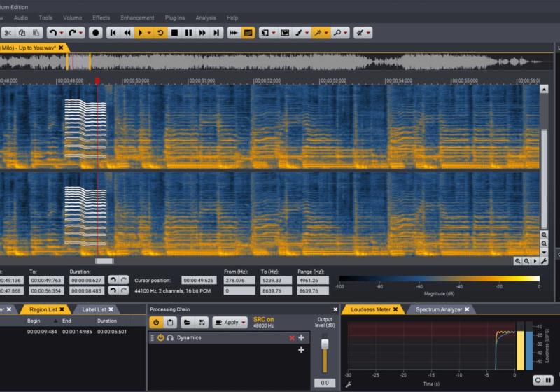560x392 pixels.
Task: Open loudness meter settings wrench
Action: pos(348,385)
